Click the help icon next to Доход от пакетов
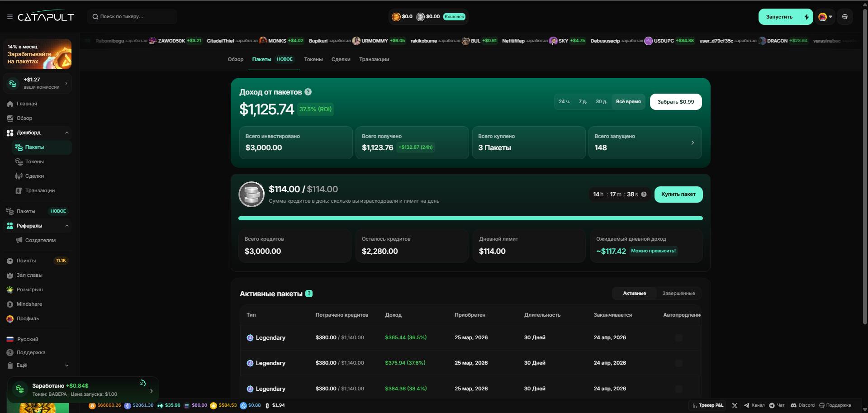 (308, 92)
